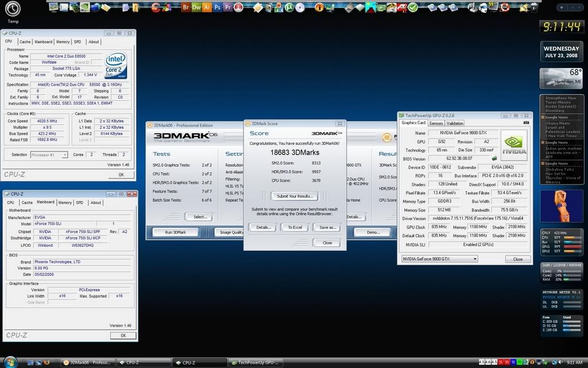
Task: Click the Image Quality button in 3DMark06
Action: pyautogui.click(x=230, y=232)
